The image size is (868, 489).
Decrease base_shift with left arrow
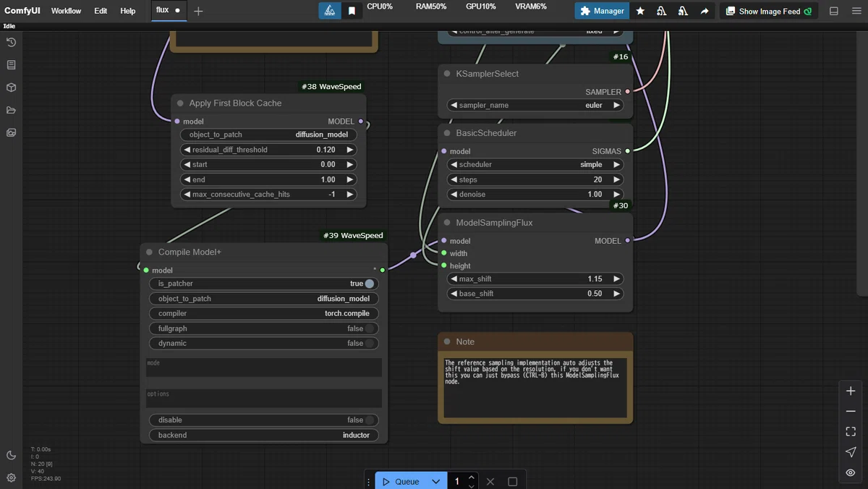[454, 294]
